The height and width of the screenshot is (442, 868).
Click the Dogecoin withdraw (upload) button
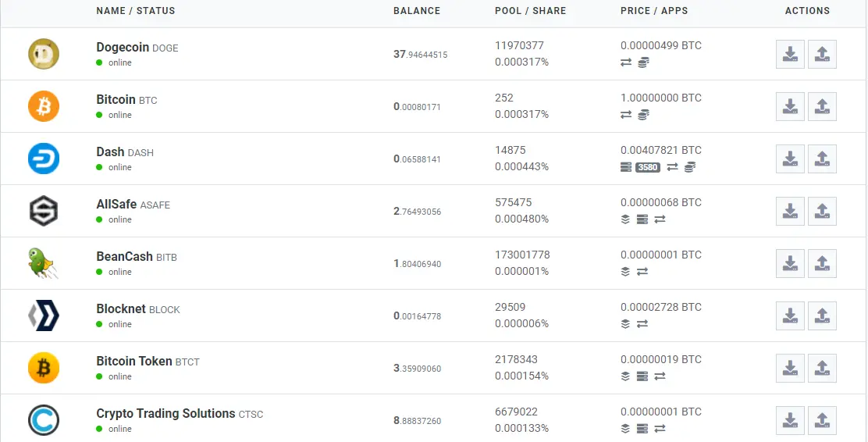coord(822,55)
